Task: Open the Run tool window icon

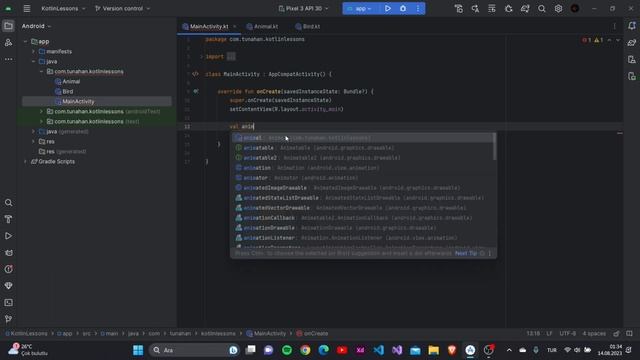Action: [x=8, y=236]
